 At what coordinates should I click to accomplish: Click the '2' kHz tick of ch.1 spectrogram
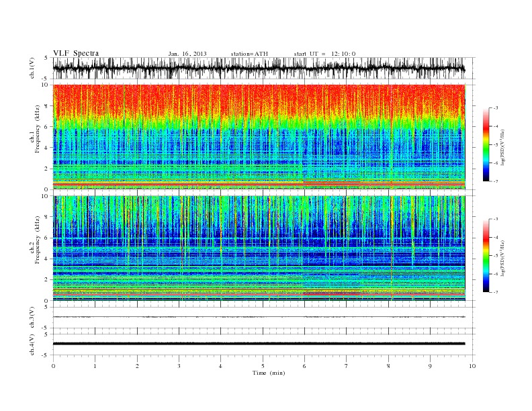[x=47, y=169]
